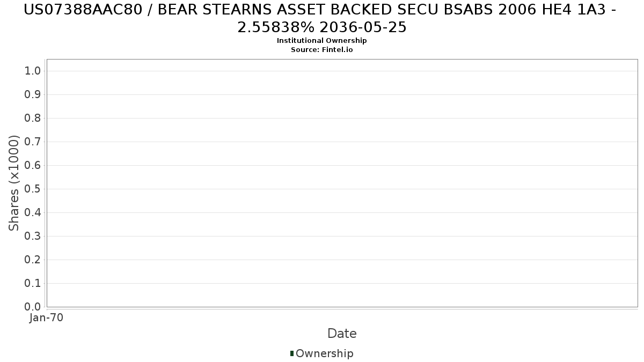
Task: Click the green Ownership legend color swatch
Action: (x=292, y=353)
